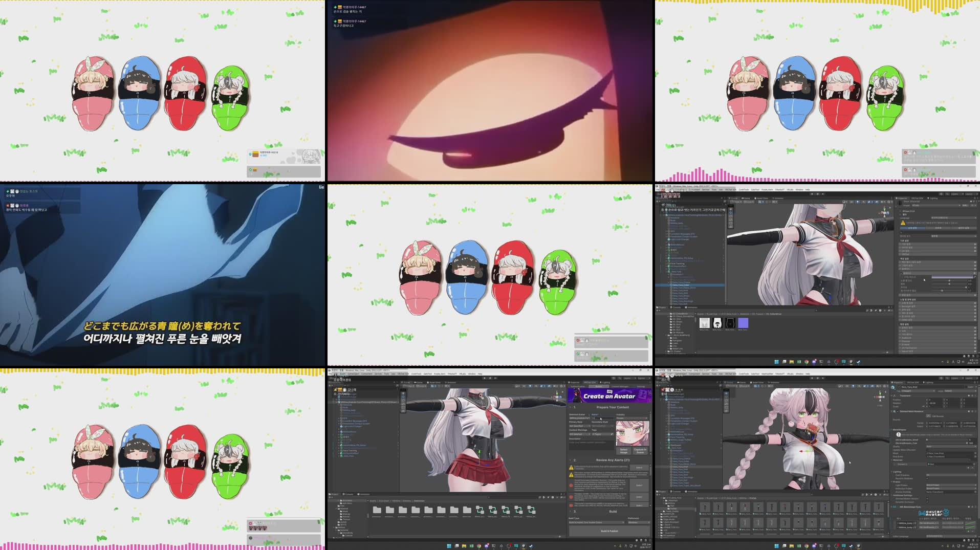
Task: Open the Build Type dropdown in the Build section
Action: [596, 522]
